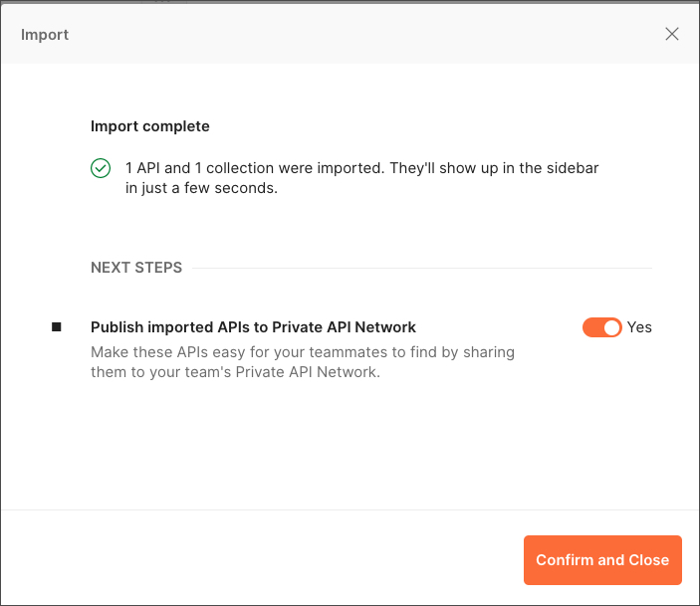Disable the Publish to Private API Network toggle

pyautogui.click(x=601, y=327)
